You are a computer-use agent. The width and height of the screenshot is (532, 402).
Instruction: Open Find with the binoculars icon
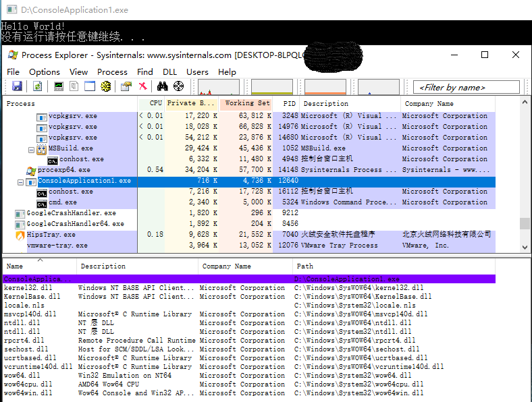(162, 86)
